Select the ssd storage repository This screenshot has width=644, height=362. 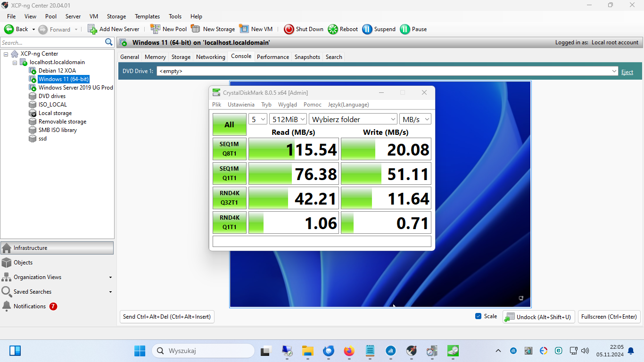pos(42,139)
